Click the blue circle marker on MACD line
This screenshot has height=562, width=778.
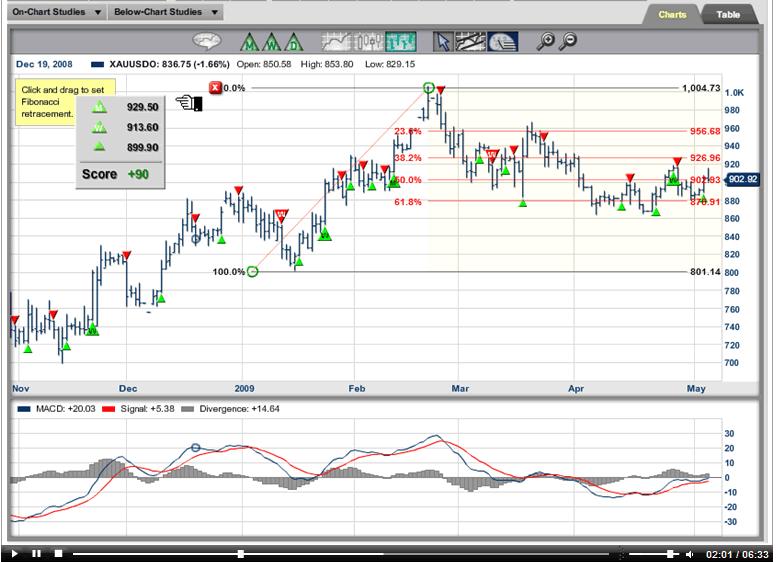pos(195,447)
